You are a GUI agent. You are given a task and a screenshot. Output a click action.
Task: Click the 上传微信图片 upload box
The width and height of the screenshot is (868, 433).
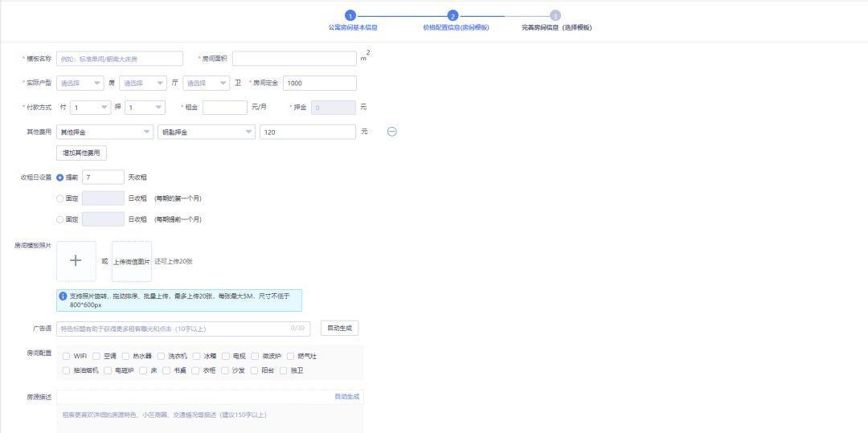[x=132, y=261]
